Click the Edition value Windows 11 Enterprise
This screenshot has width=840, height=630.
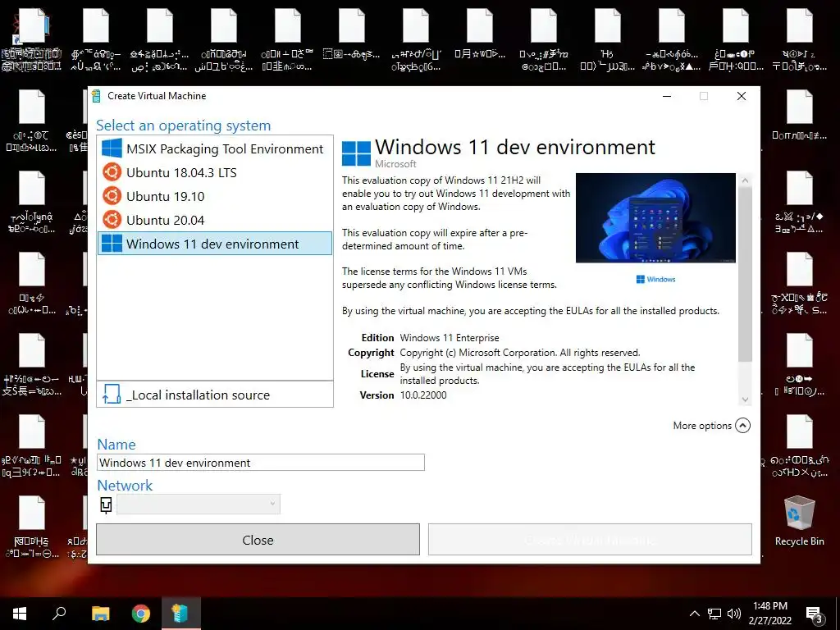pyautogui.click(x=450, y=338)
